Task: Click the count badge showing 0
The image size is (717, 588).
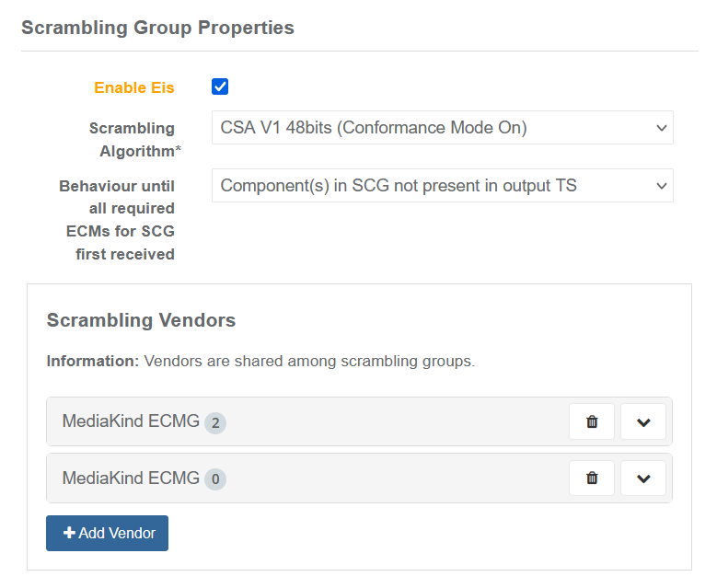Action: pyautogui.click(x=215, y=479)
